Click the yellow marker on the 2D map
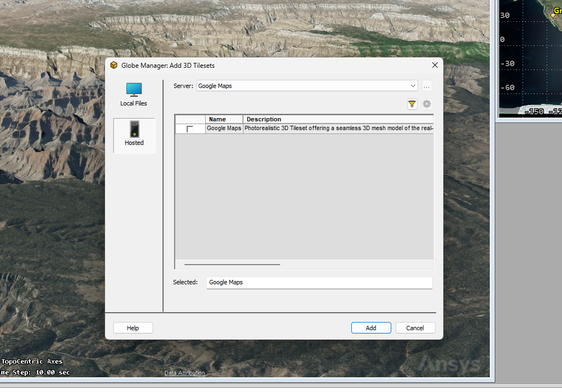Viewport: 562px width, 392px height. click(x=553, y=15)
